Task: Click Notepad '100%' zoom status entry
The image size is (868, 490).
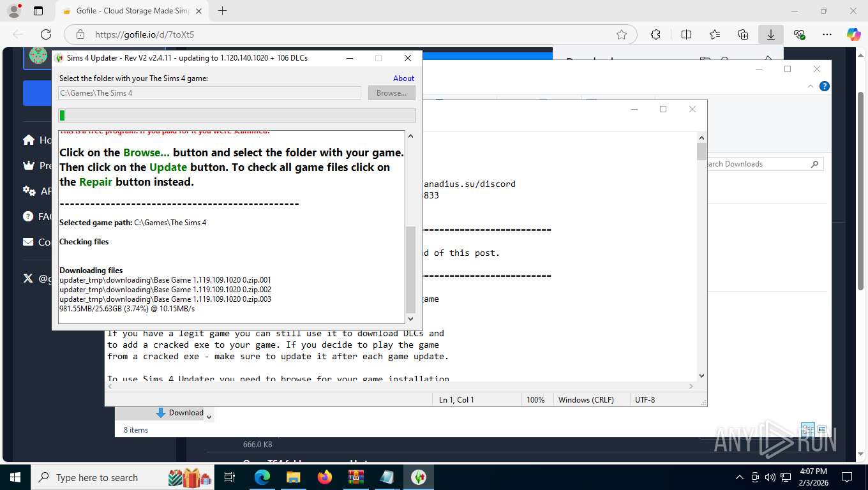Action: point(535,400)
